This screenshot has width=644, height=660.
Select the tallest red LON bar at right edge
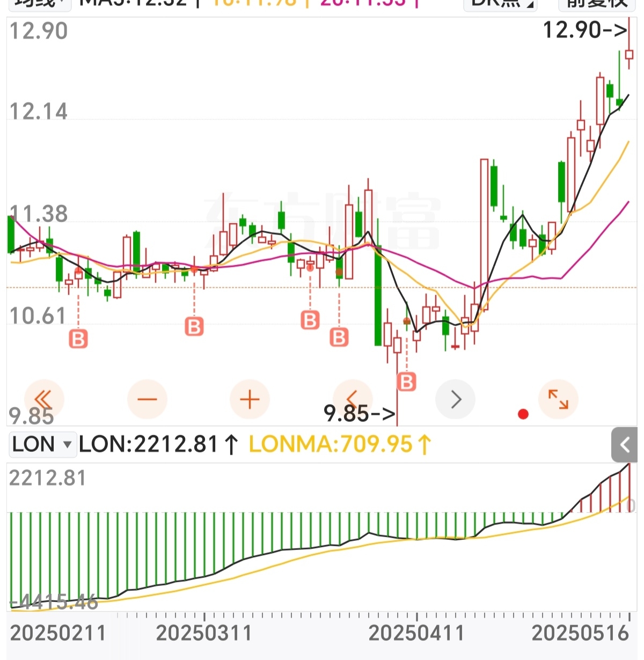pos(630,488)
